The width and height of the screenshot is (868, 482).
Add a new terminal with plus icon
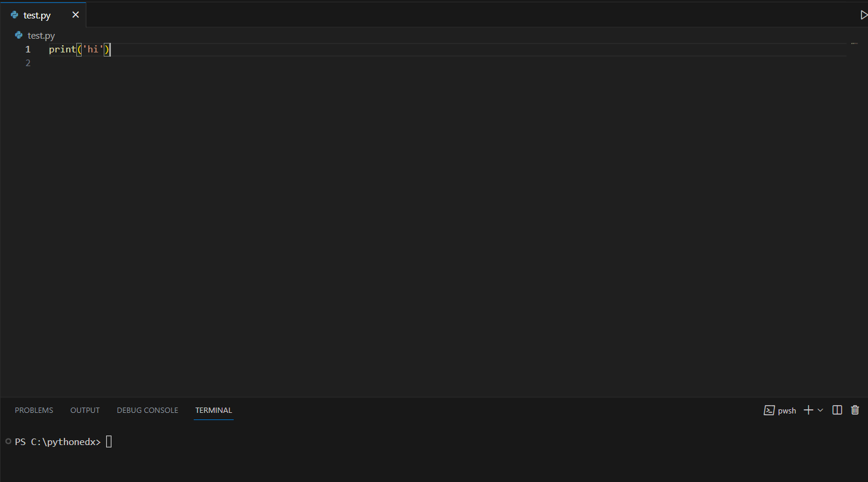pos(808,410)
